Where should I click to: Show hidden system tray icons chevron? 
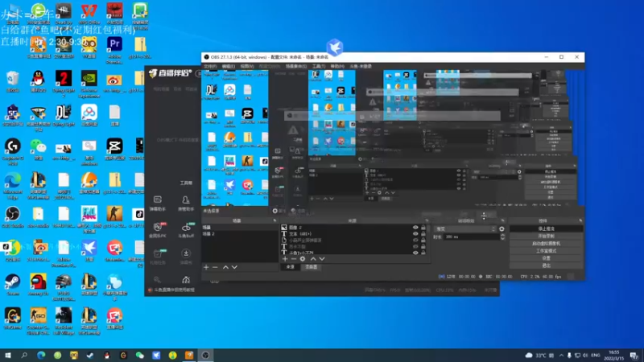coord(561,355)
